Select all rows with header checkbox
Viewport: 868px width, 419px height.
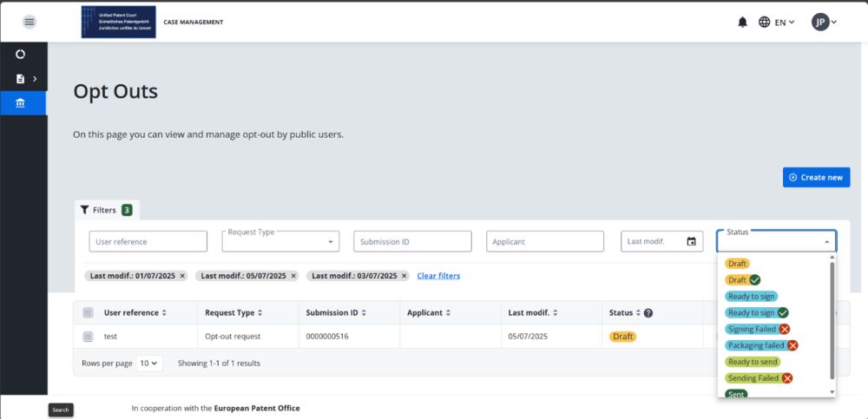tap(88, 313)
